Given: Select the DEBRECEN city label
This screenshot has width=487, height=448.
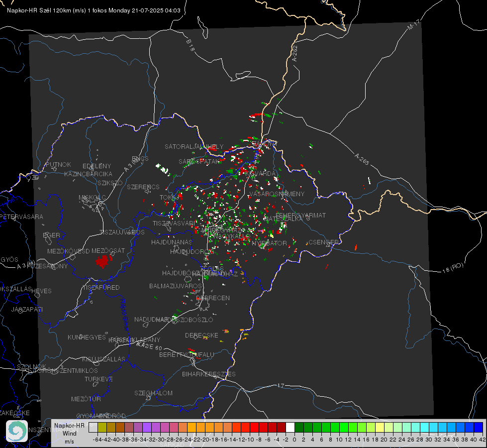Looking at the screenshot, I should click(x=213, y=298).
